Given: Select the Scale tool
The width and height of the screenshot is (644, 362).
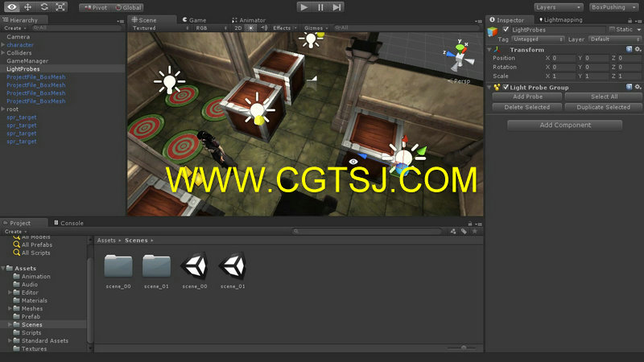Looking at the screenshot, I should click(x=60, y=7).
